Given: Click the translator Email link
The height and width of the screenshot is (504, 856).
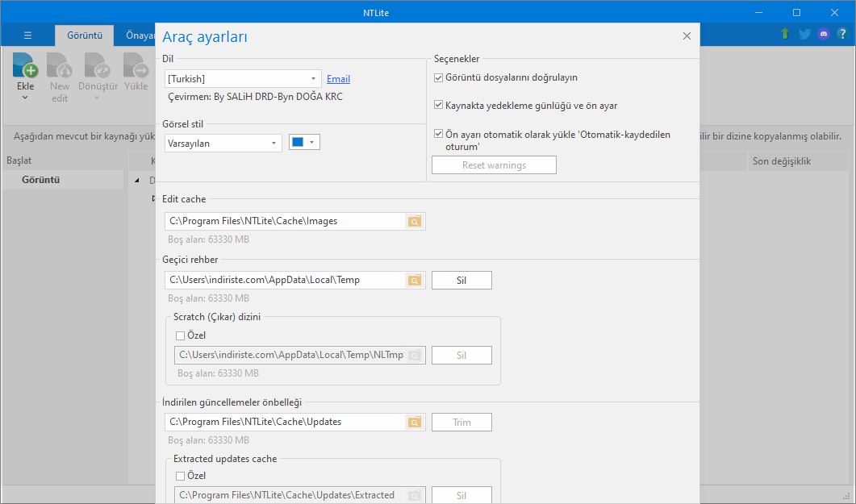Looking at the screenshot, I should click(x=339, y=79).
